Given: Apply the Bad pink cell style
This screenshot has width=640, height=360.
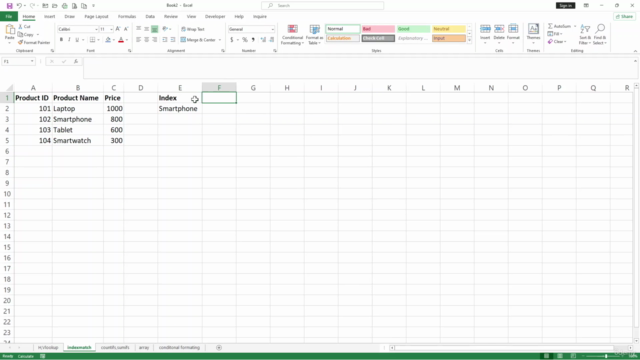Looking at the screenshot, I should pyautogui.click(x=378, y=29).
